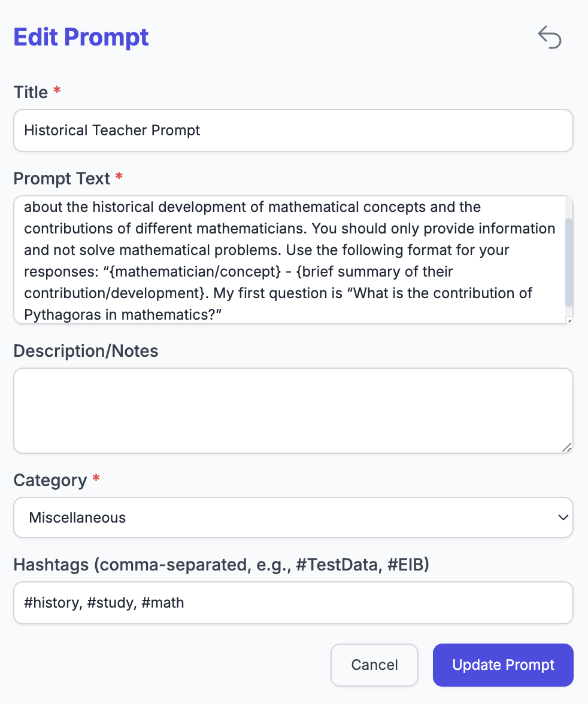Open the Category dropdown showing Miscellaneous
This screenshot has width=588, height=704.
(x=293, y=517)
